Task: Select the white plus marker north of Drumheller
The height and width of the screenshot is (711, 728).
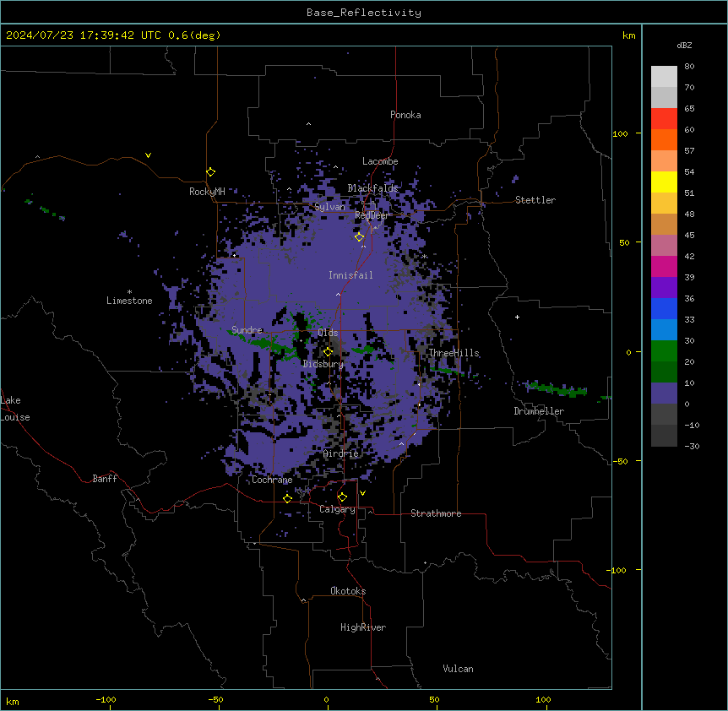Action: click(517, 317)
